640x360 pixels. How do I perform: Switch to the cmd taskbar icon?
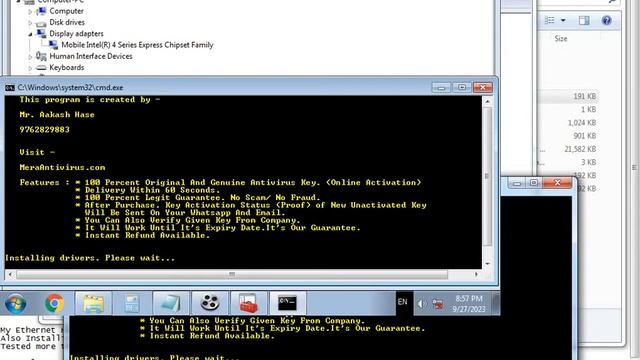coord(287,304)
